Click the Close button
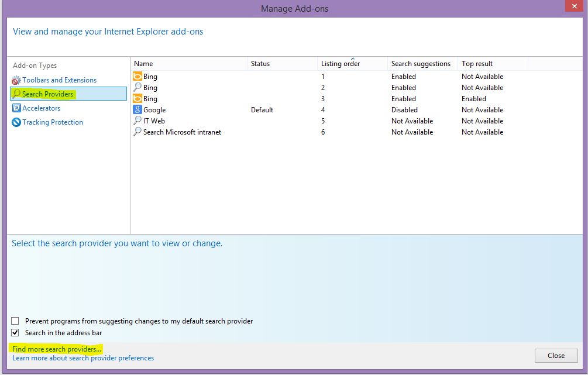This screenshot has height=375, width=588. (556, 356)
